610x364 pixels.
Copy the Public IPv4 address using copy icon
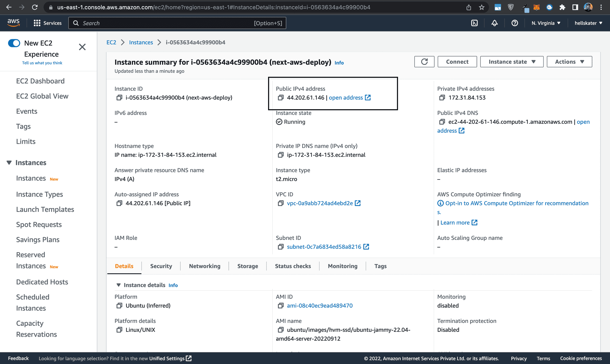pyautogui.click(x=280, y=97)
